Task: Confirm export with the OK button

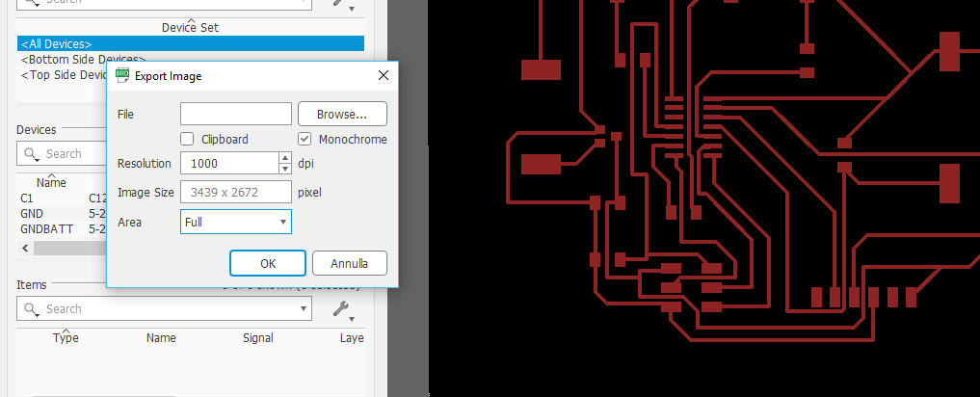Action: coord(268,263)
